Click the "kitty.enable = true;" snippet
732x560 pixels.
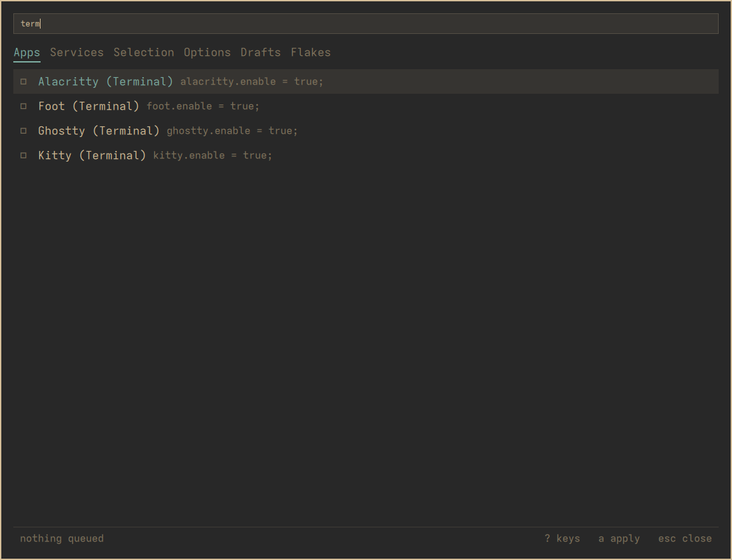pyautogui.click(x=212, y=156)
